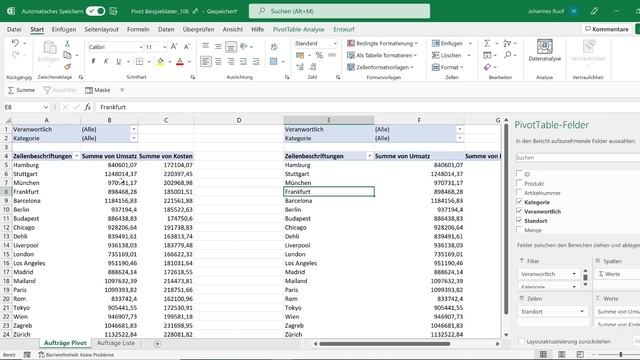Click Summe in quick access bar
640x360 pixels.
click(x=21, y=90)
